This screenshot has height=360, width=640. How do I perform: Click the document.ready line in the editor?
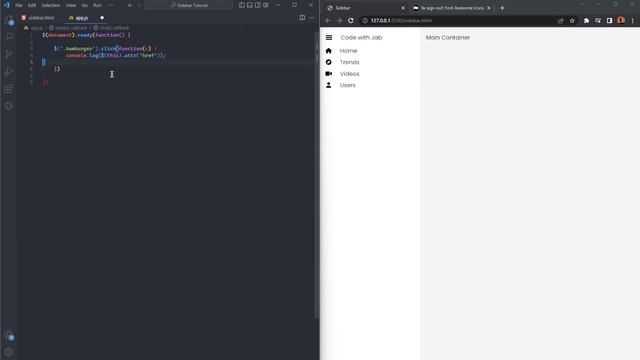point(86,35)
